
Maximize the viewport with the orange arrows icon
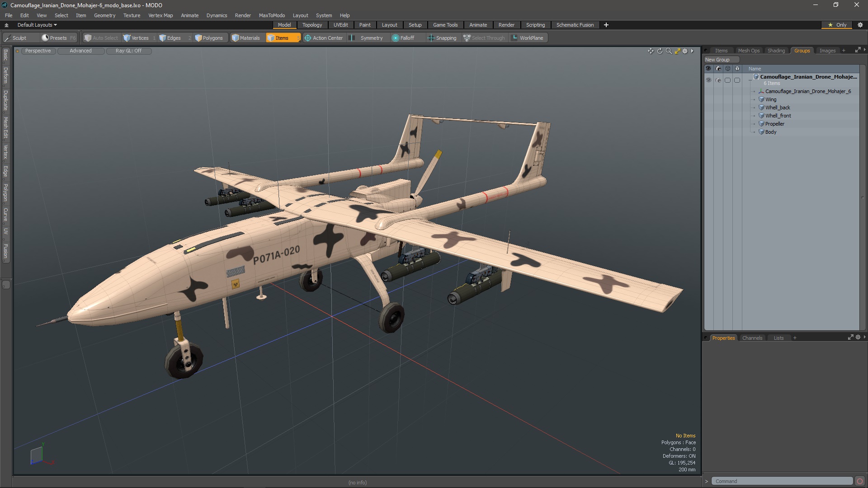point(677,51)
